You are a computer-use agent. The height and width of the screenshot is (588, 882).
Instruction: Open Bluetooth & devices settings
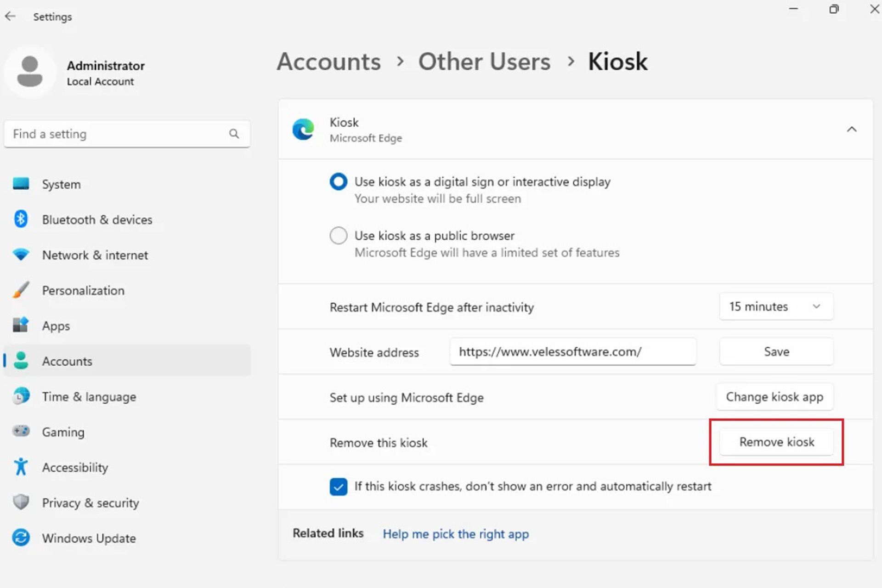(127, 220)
